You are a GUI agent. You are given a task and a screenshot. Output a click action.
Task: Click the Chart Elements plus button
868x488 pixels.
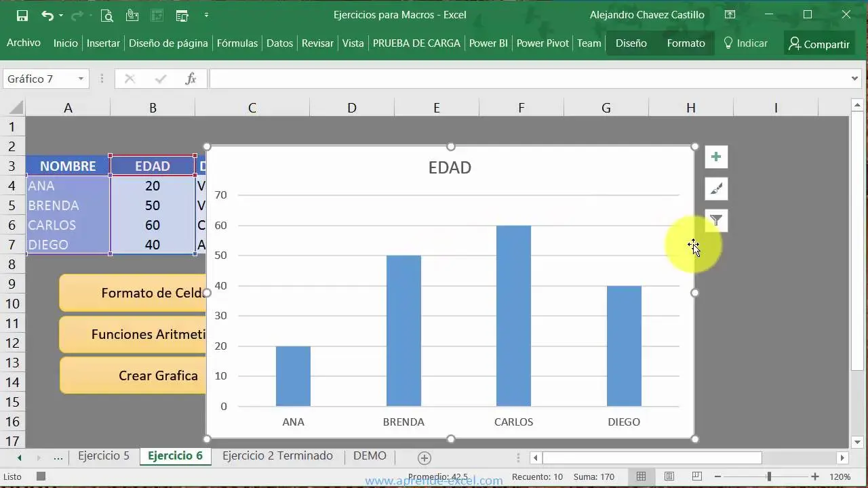[716, 157]
